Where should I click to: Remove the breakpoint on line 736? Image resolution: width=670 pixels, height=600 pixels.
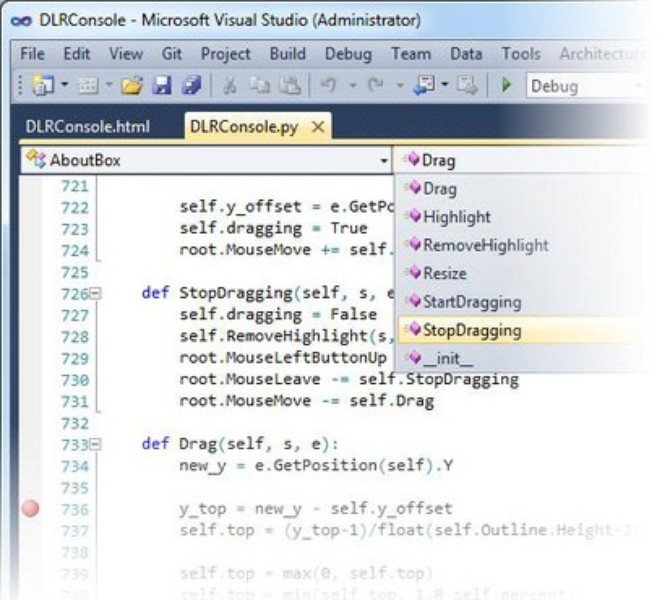tap(30, 509)
